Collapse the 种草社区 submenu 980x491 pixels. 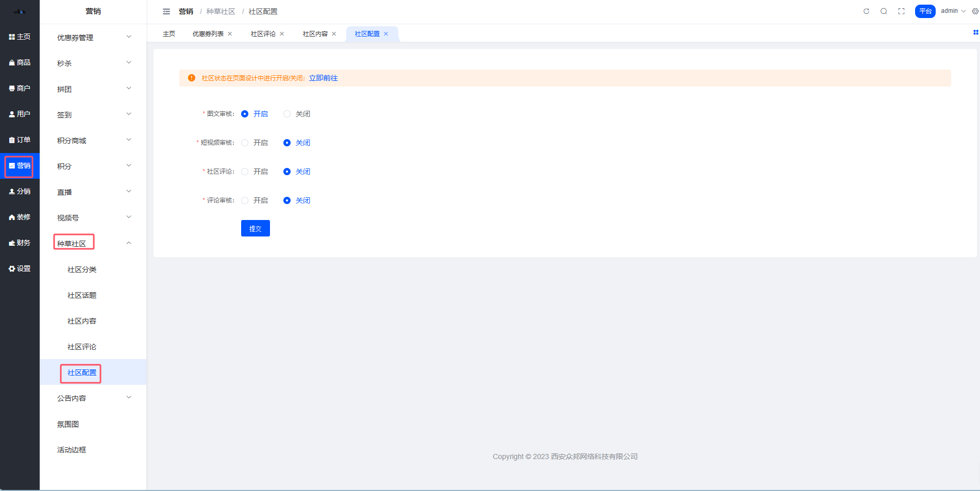pyautogui.click(x=129, y=243)
